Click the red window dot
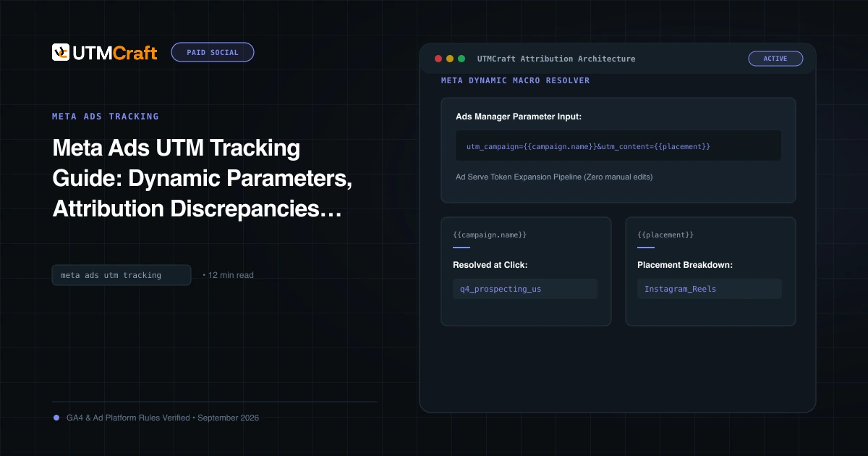Screen dimensions: 868x456 pos(438,59)
